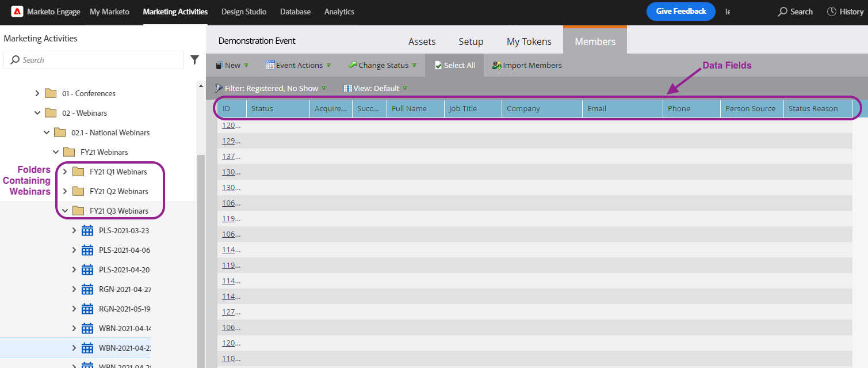This screenshot has width=868, height=368.
Task: Click the PLS-2021-04-06 event calendar icon
Action: (87, 250)
